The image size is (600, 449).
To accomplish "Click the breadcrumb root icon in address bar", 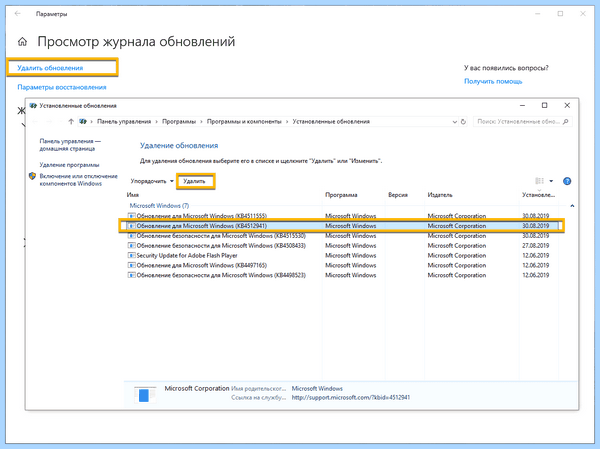I will tap(83, 122).
